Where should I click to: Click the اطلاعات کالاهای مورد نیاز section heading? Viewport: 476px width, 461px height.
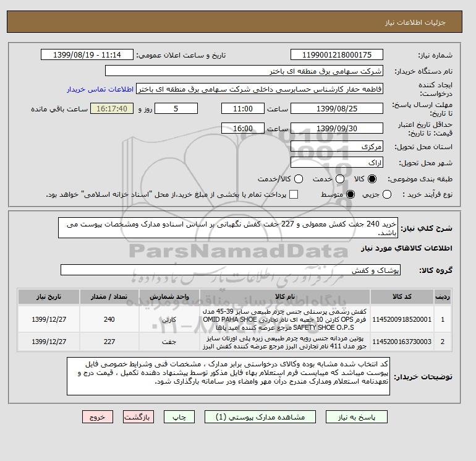407,248
